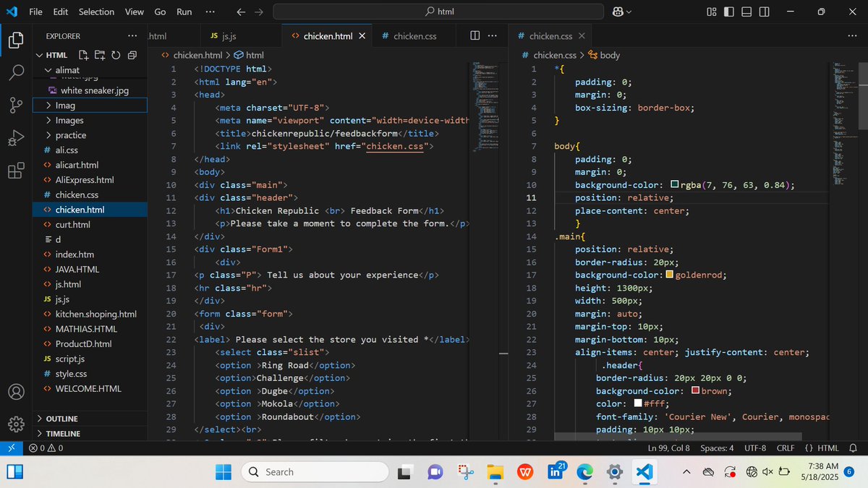Open LinkedIn app in the taskbar
This screenshot has height=488, width=868.
click(557, 472)
